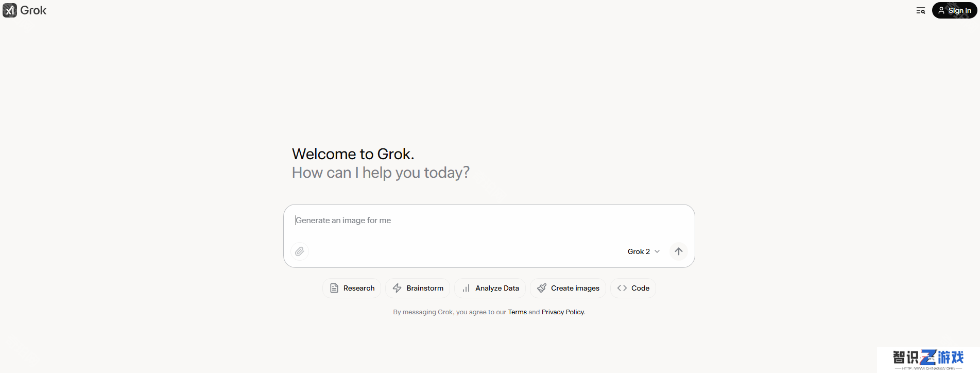Sign in to your account
This screenshot has width=980, height=373.
coord(954,10)
